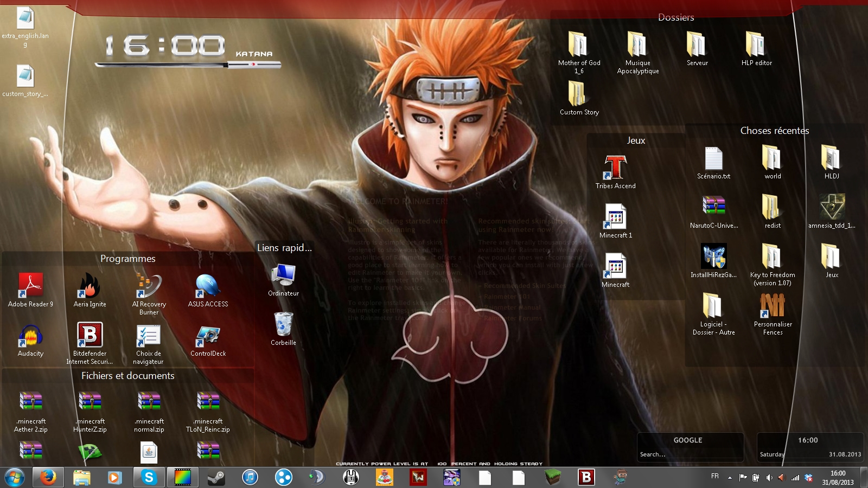868x488 pixels.
Task: Select NarutoC-Unive... archive icon
Action: tap(714, 212)
